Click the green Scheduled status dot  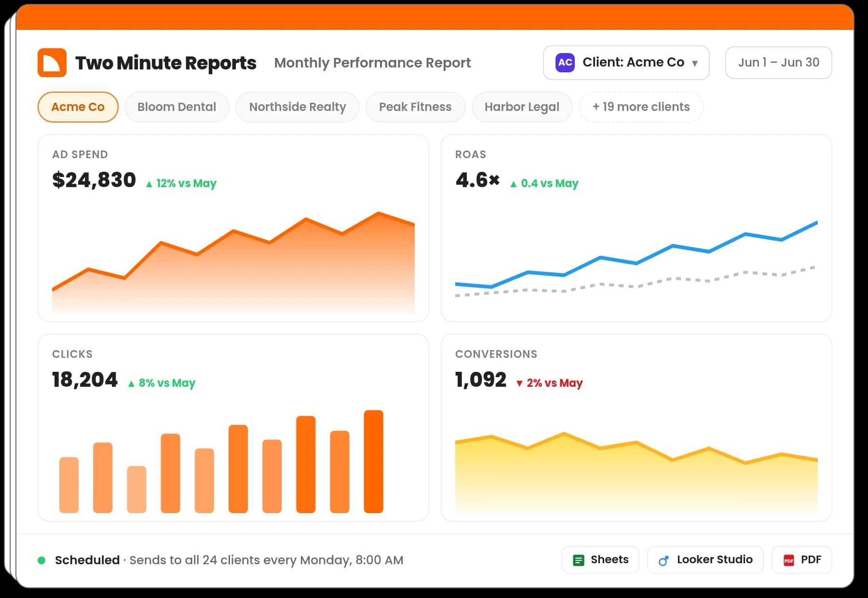pos(41,560)
